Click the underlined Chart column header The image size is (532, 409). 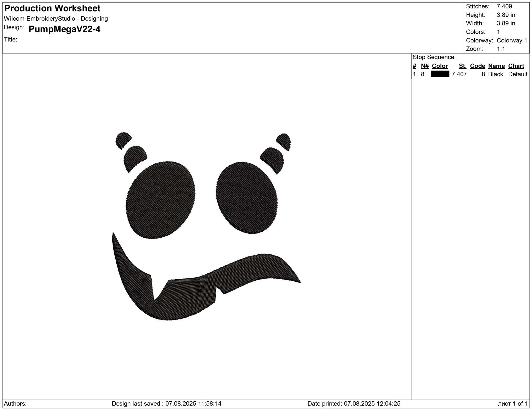[x=516, y=66]
